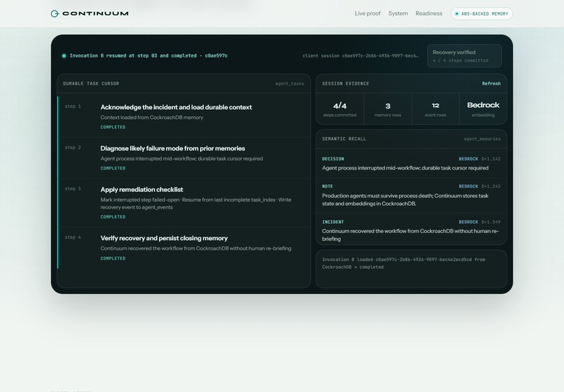Click the incident text about recovered workflow

pyautogui.click(x=411, y=235)
